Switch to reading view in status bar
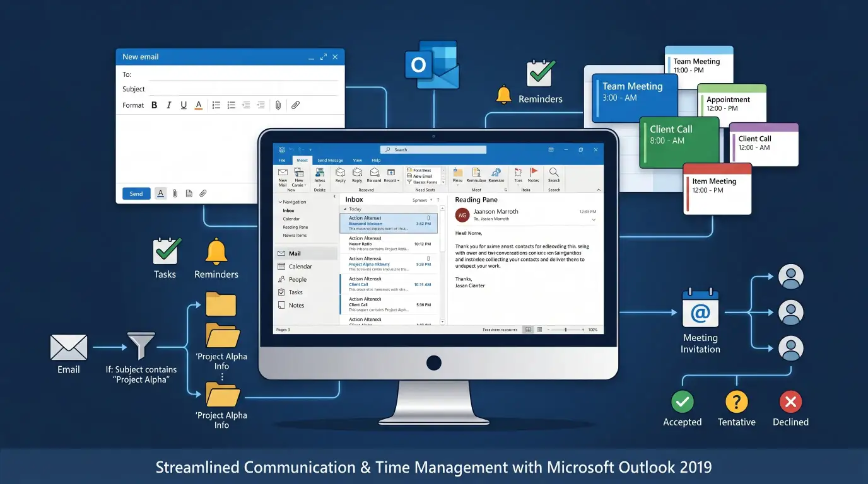Screen dimensions: 868x484 pyautogui.click(x=539, y=330)
